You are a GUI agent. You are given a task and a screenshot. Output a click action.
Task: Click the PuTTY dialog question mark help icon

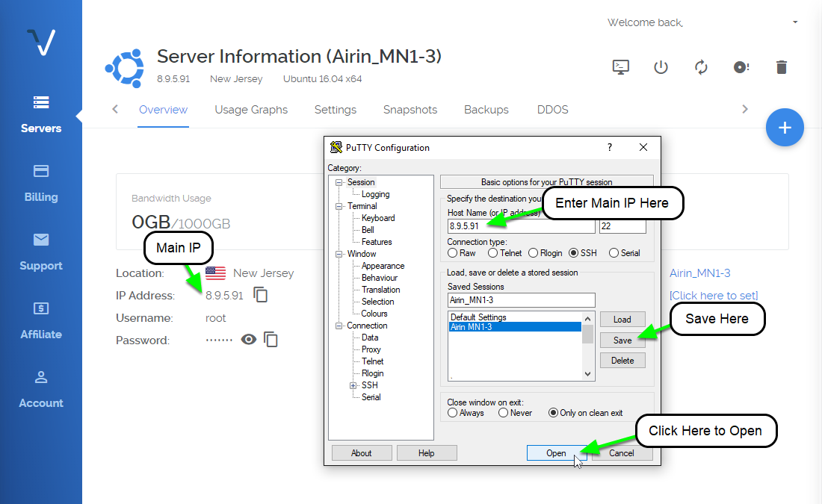pos(610,147)
